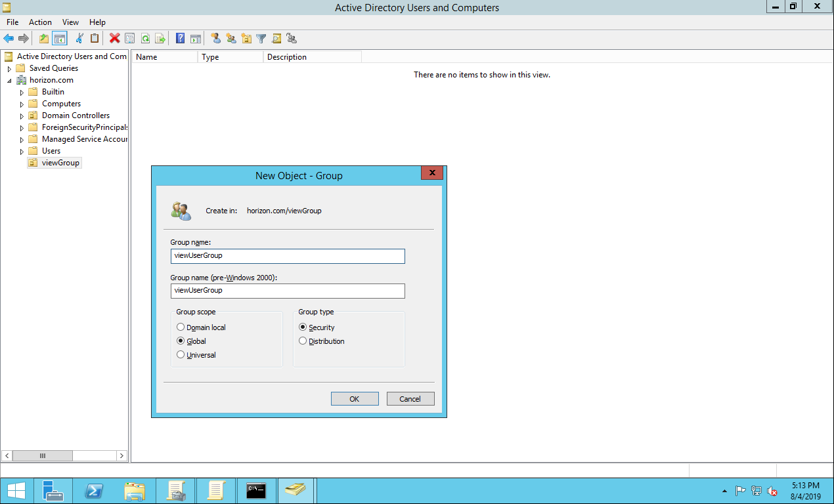834x504 pixels.
Task: Click the Group name text field
Action: click(287, 256)
